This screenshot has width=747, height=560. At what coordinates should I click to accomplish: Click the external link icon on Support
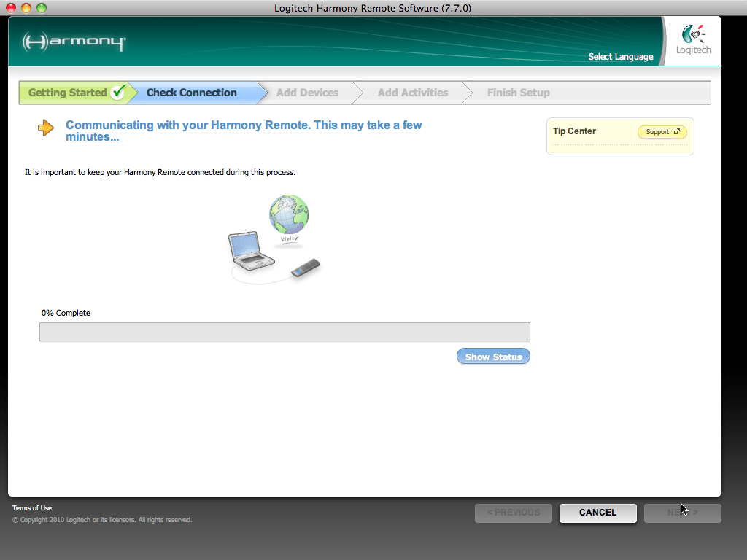[x=677, y=132]
